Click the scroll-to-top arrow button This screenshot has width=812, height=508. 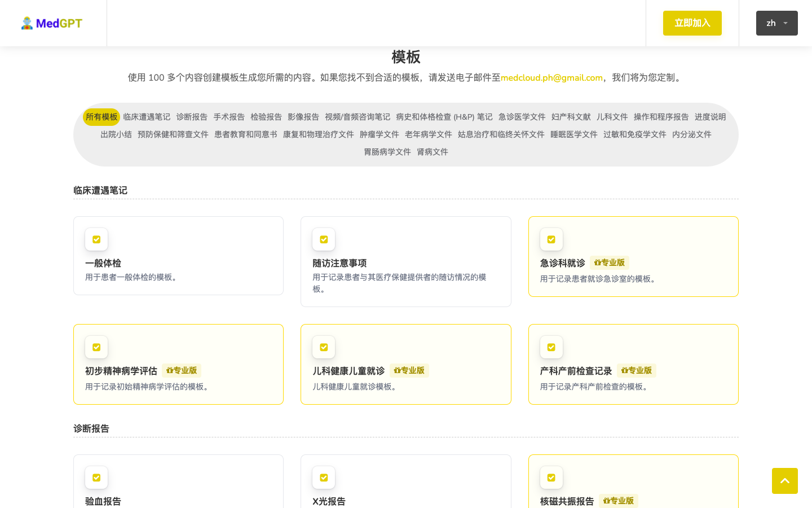click(785, 481)
